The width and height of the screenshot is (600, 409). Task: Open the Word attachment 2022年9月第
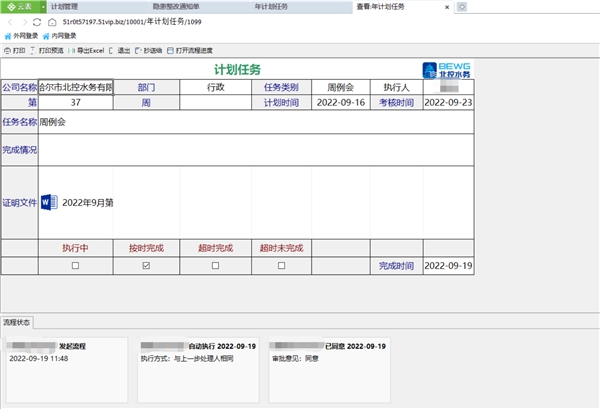[x=77, y=202]
